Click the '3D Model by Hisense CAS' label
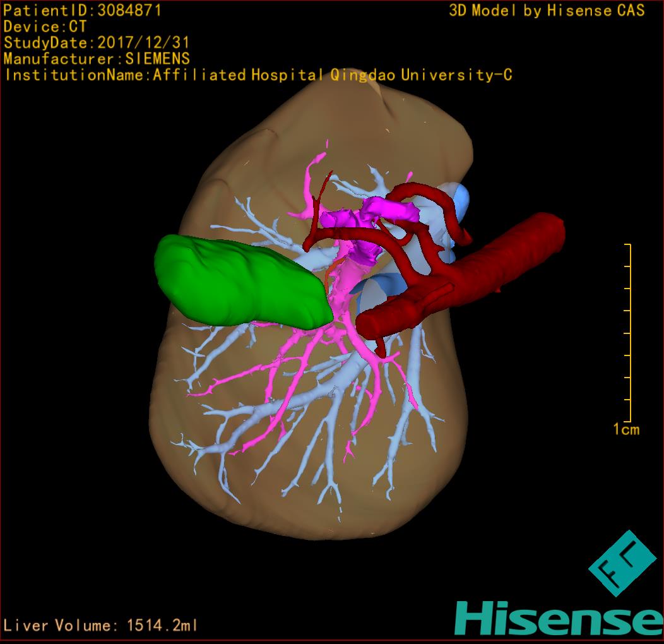664x644 pixels. pos(547,11)
